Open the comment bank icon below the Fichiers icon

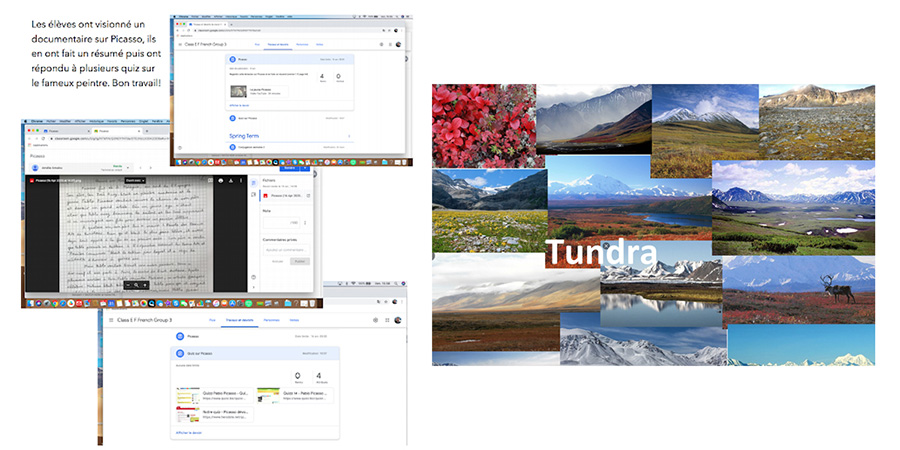tap(254, 195)
